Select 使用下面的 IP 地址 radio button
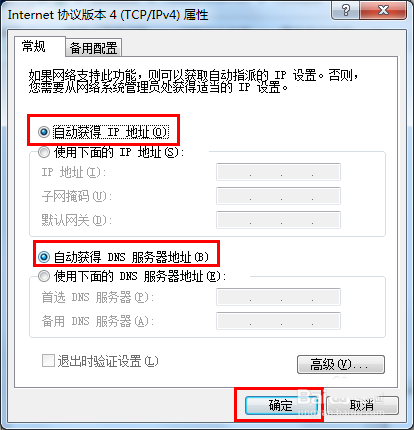The height and width of the screenshot is (430, 414). 44,152
